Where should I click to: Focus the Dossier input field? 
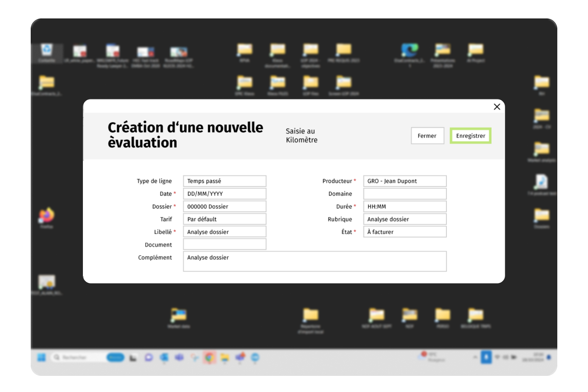click(x=225, y=207)
